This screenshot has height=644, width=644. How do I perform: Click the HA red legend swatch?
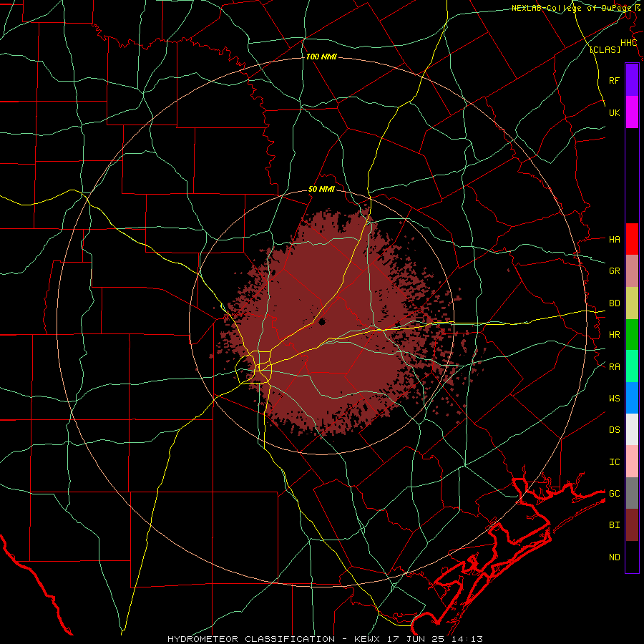click(x=632, y=239)
